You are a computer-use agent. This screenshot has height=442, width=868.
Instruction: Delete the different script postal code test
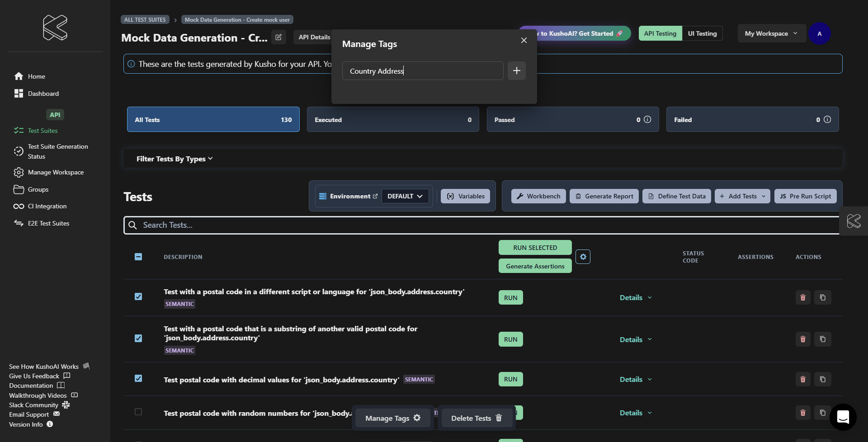tap(803, 297)
